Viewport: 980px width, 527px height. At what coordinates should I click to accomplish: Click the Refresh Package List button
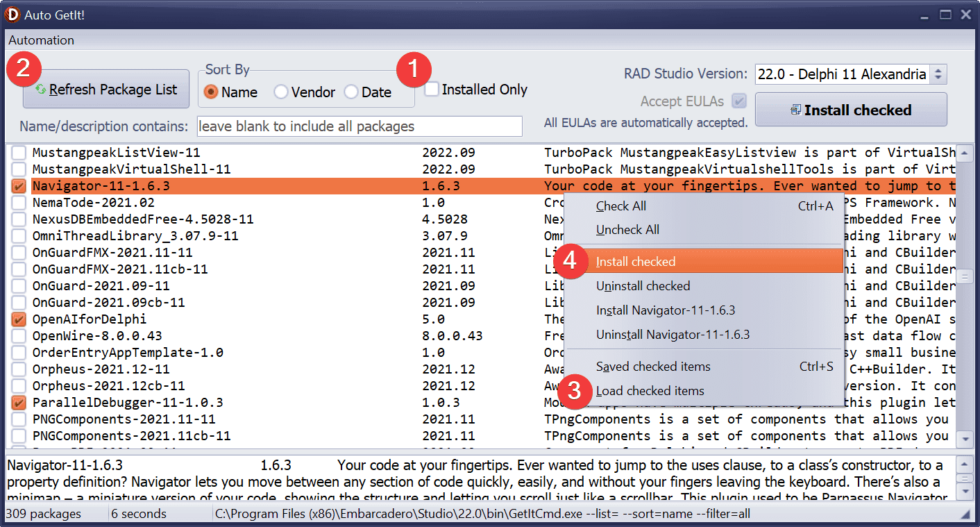click(106, 89)
